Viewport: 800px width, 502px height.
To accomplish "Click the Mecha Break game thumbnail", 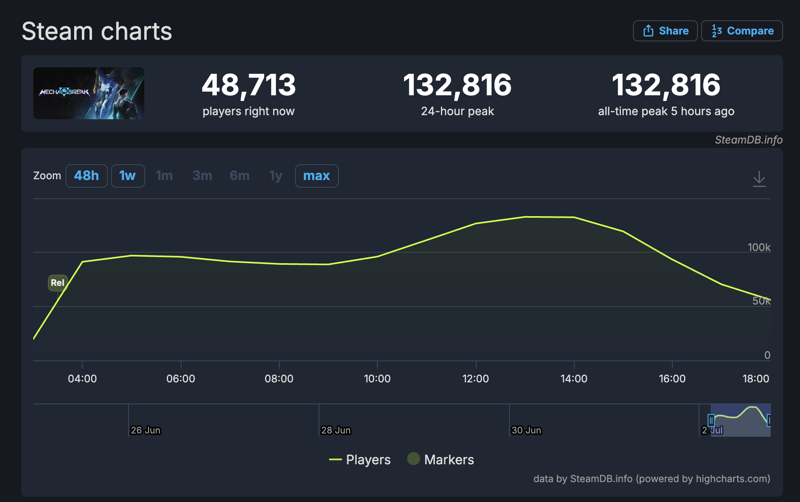I will pos(89,93).
